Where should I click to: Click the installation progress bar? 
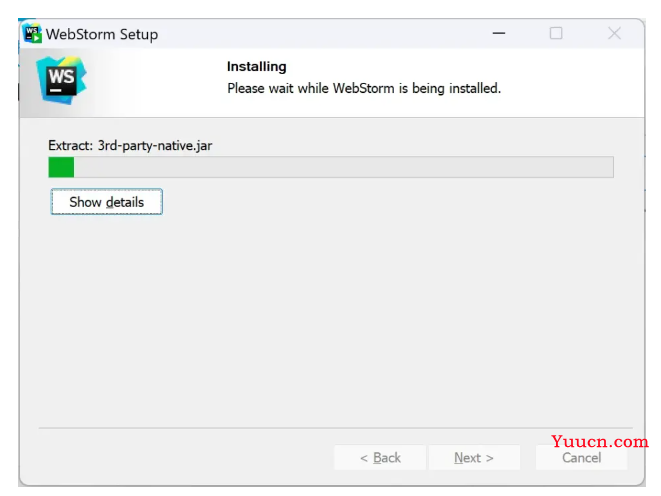click(331, 167)
